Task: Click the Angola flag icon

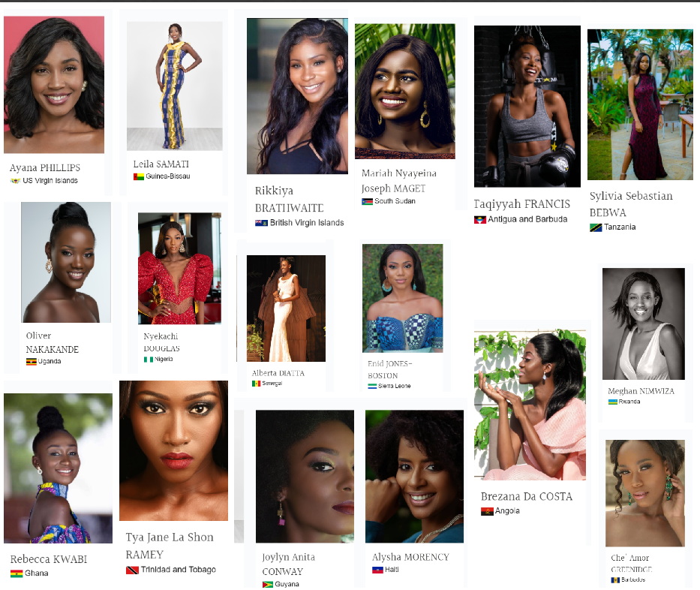Action: (487, 511)
